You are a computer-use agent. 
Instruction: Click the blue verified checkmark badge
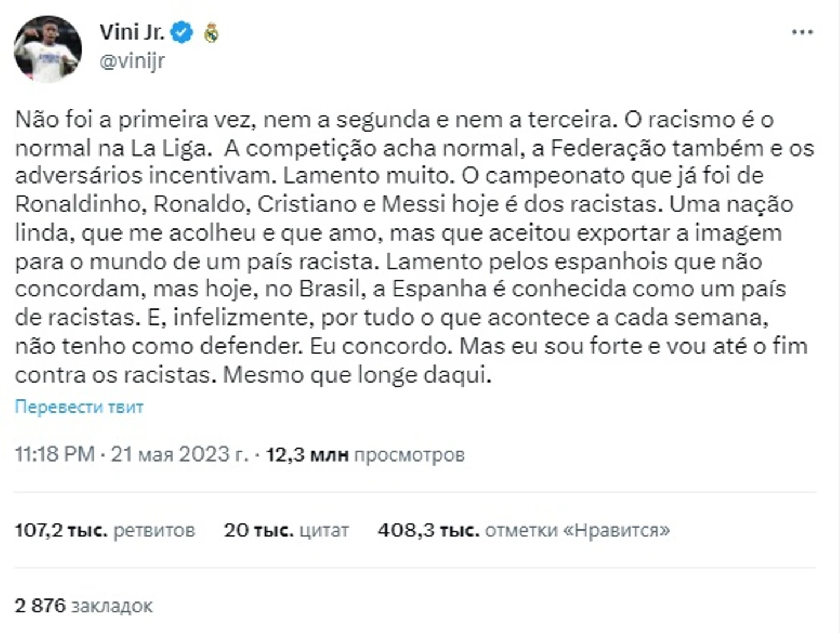182,32
